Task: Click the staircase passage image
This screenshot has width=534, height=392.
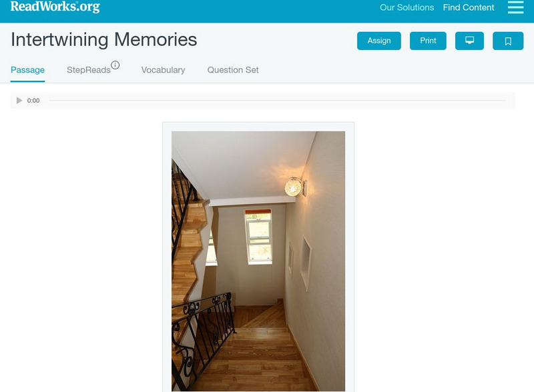Action: click(258, 261)
